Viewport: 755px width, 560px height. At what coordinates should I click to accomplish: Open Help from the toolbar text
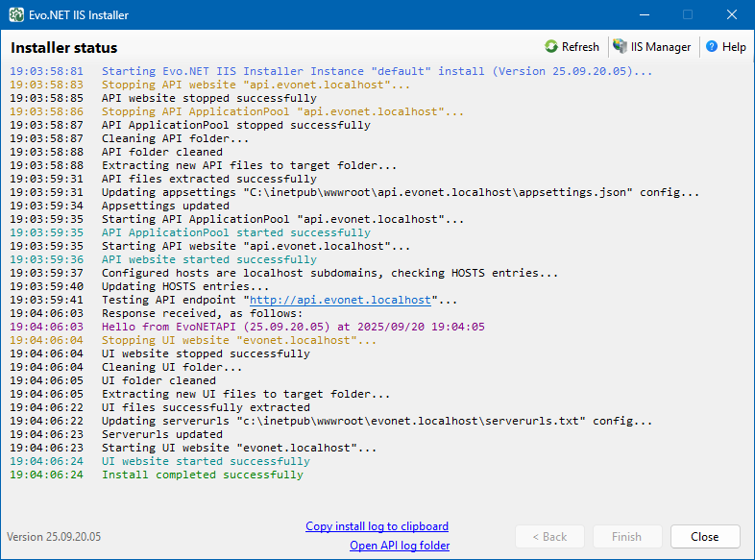pos(734,47)
